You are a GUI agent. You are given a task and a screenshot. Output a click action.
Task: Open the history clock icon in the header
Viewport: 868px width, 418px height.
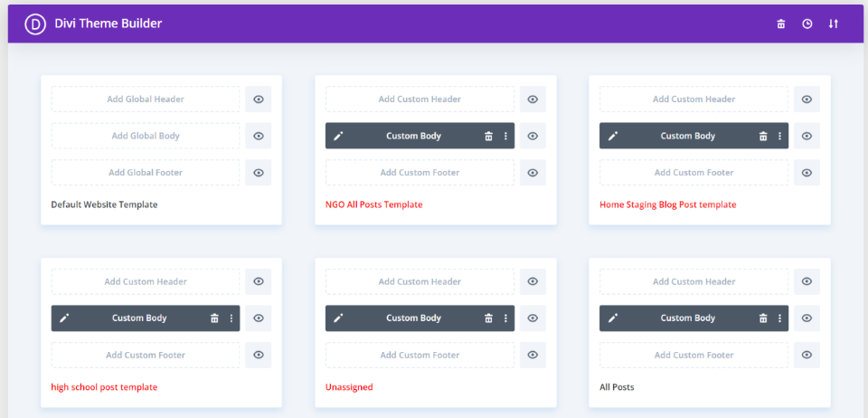(x=807, y=24)
